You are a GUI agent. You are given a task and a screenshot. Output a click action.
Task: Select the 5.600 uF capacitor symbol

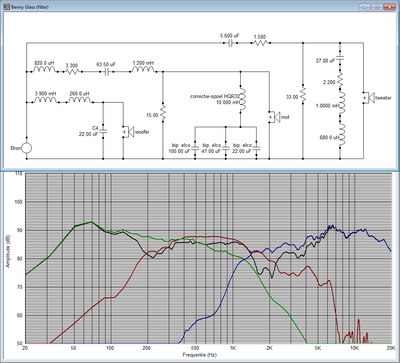230,43
